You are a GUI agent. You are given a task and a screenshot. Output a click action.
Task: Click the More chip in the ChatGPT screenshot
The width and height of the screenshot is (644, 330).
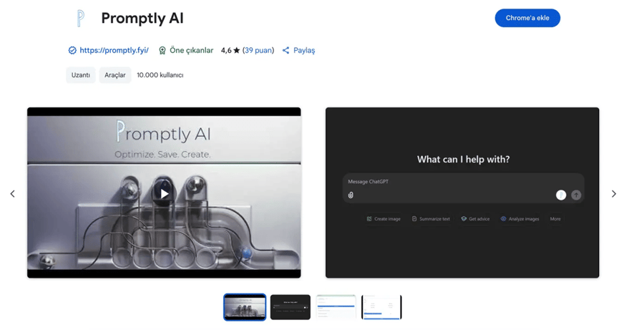[x=555, y=219]
